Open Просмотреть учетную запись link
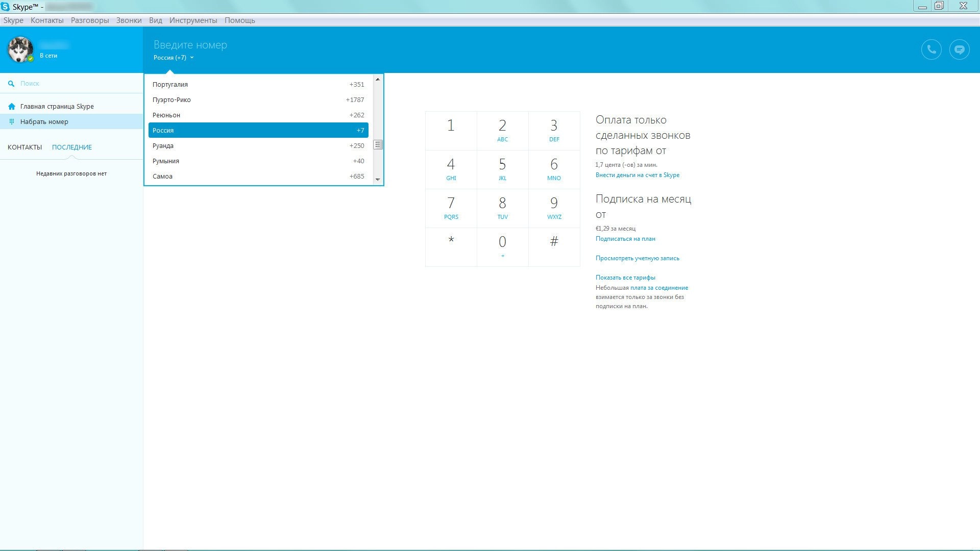This screenshot has width=980, height=551. (x=638, y=258)
